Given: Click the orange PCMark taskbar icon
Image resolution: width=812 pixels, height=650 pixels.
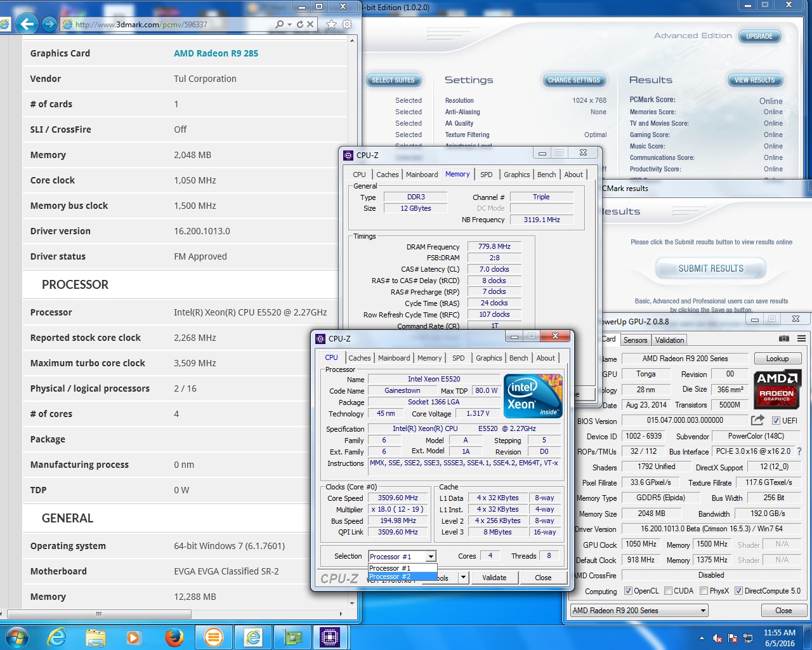Looking at the screenshot, I should [x=214, y=637].
